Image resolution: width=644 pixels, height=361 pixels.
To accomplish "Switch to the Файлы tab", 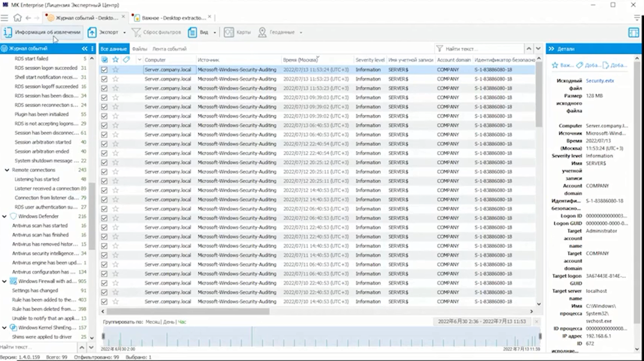I will tap(139, 49).
